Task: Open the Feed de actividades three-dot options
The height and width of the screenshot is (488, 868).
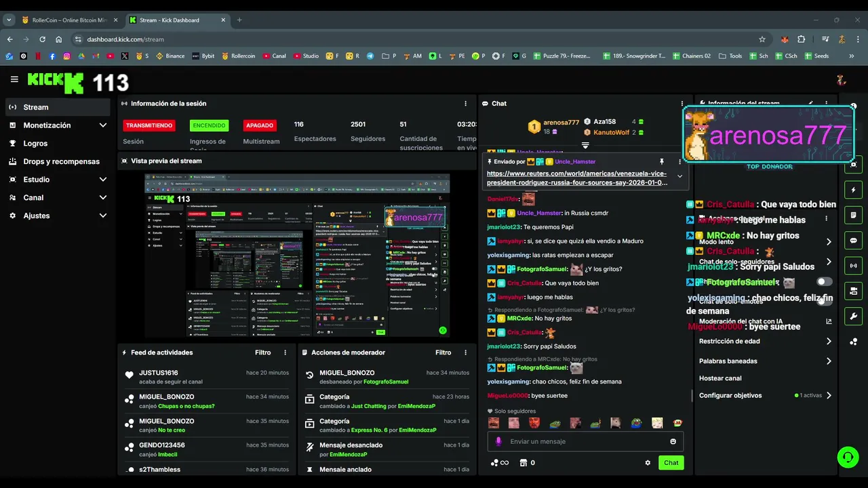Action: click(285, 352)
